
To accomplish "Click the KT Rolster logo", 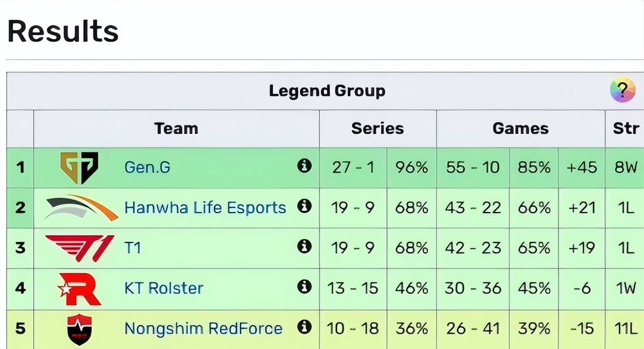I will 79,288.
